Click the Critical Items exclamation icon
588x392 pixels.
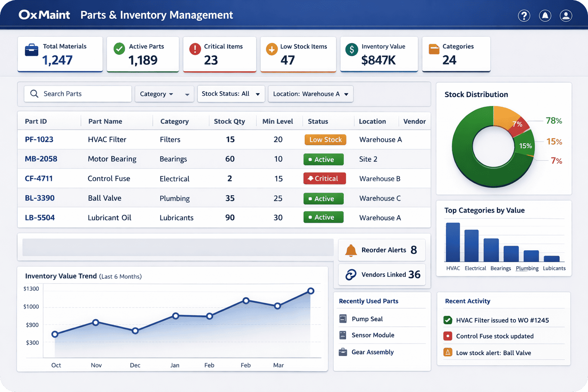pyautogui.click(x=195, y=49)
